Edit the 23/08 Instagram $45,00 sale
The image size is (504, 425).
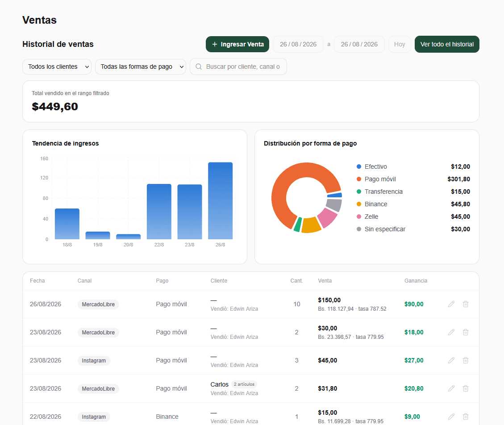point(451,360)
